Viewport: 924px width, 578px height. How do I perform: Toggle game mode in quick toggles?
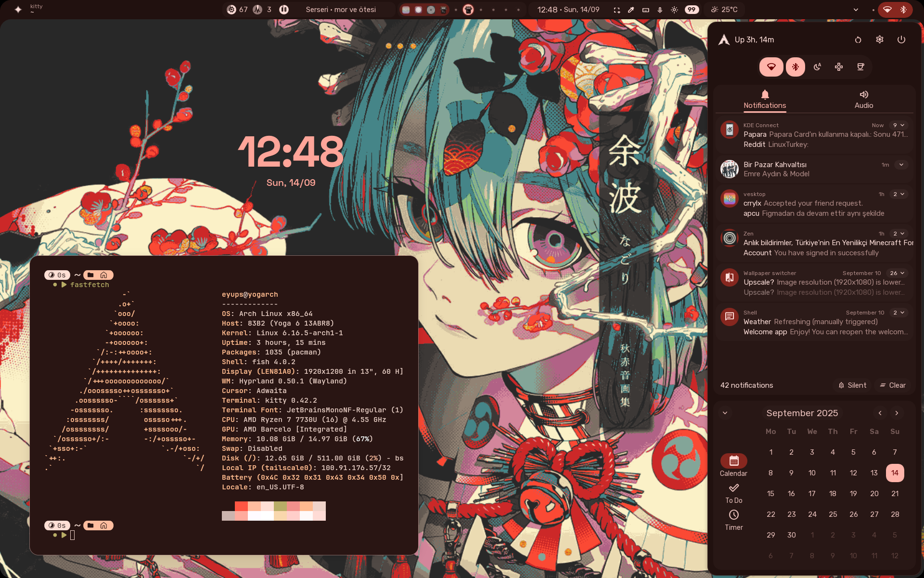click(839, 67)
